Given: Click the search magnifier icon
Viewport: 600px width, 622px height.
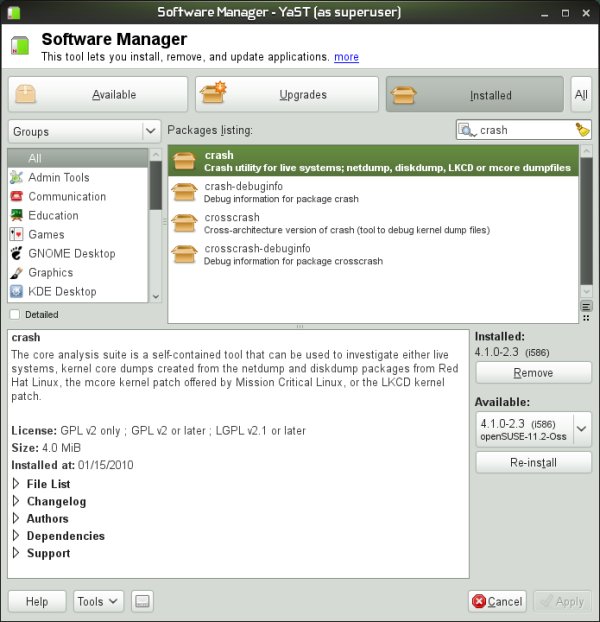Looking at the screenshot, I should [x=467, y=130].
